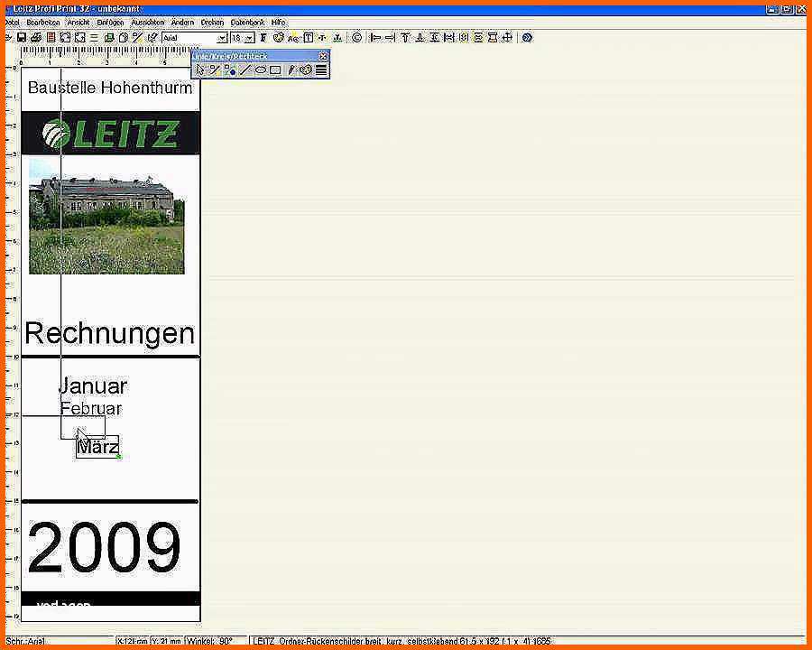Align objects to the bottom edge
This screenshot has height=650, width=812.
pos(420,37)
